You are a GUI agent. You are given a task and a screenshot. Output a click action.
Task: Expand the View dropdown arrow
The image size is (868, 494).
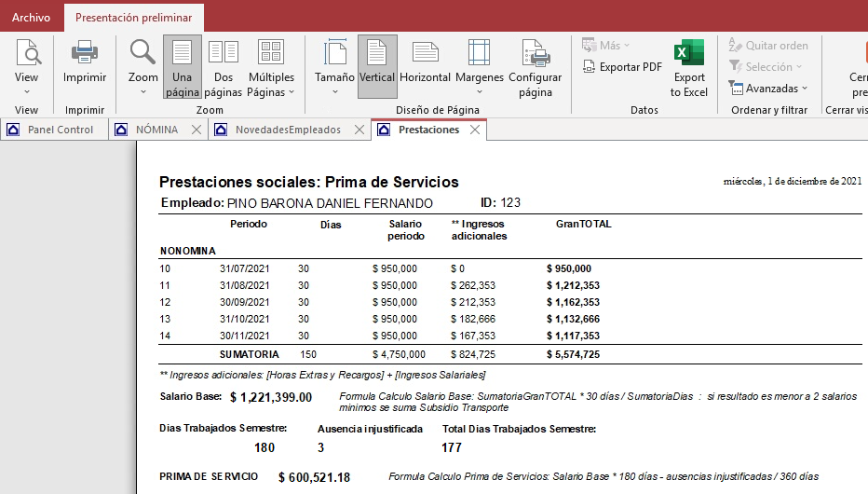pyautogui.click(x=26, y=91)
